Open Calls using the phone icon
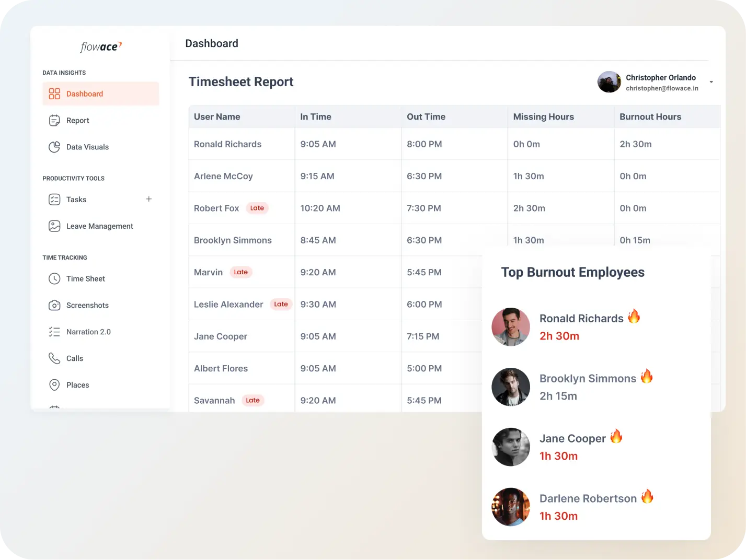 (x=55, y=358)
